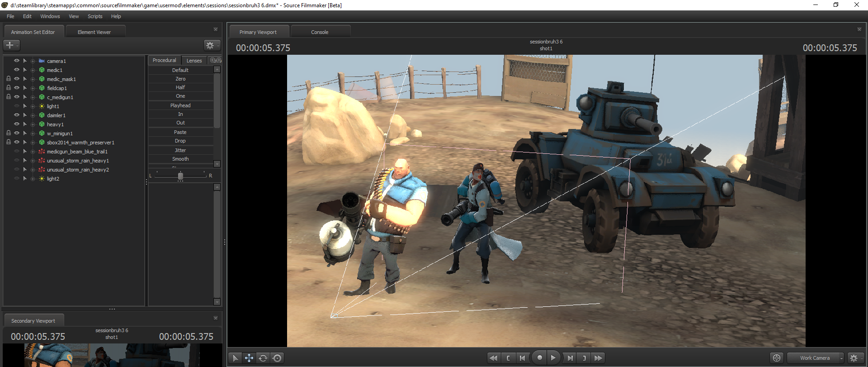Click the lock icon on medic_mask1
The width and height of the screenshot is (868, 367).
9,79
